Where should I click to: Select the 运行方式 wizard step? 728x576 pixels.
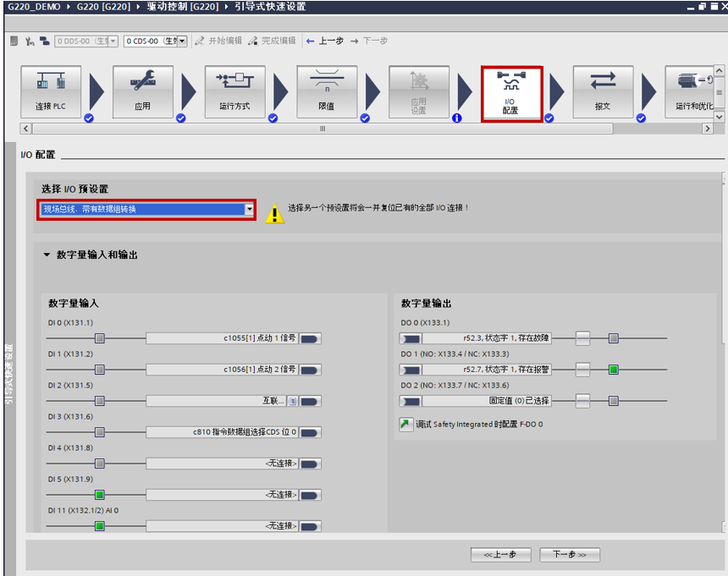click(x=234, y=92)
